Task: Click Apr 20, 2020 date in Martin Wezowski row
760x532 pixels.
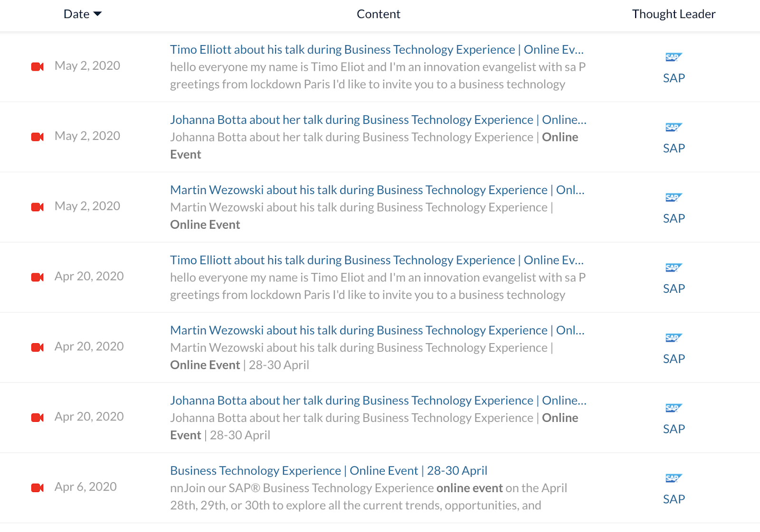Action: click(x=89, y=347)
